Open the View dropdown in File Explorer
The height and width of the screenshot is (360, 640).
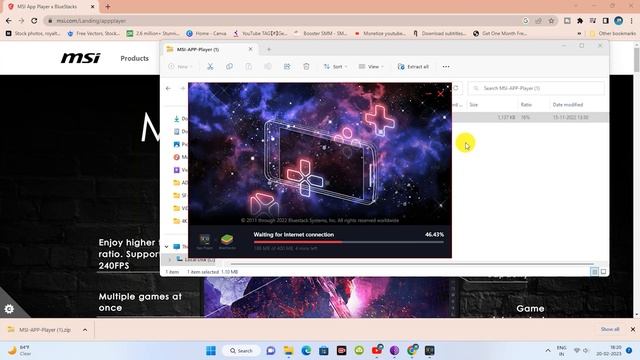[x=371, y=67]
